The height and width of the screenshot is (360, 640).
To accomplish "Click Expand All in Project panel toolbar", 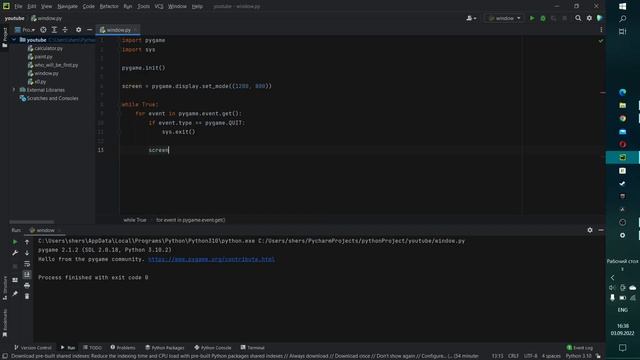I will 54,30.
